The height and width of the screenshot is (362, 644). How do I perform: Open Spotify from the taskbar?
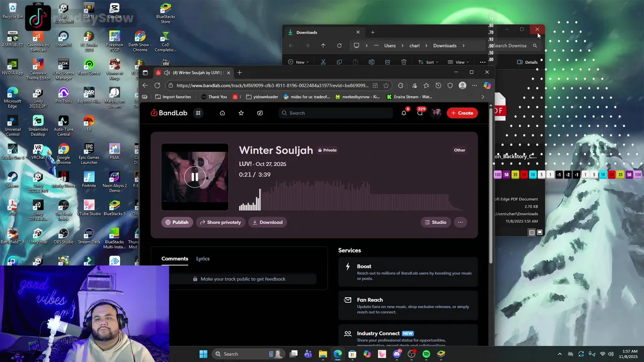(x=426, y=354)
